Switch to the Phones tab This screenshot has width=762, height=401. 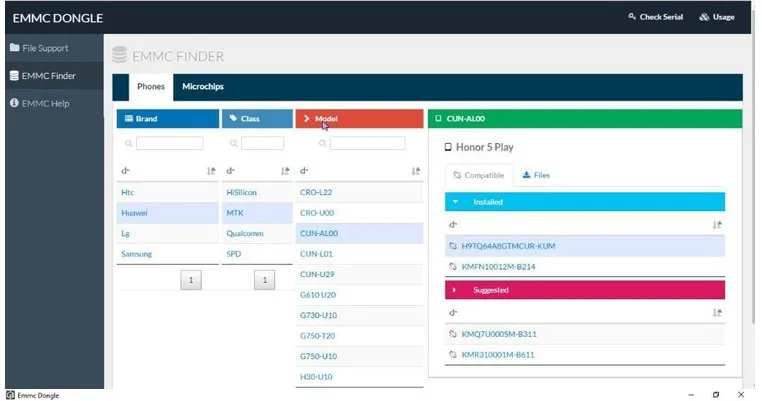(151, 87)
